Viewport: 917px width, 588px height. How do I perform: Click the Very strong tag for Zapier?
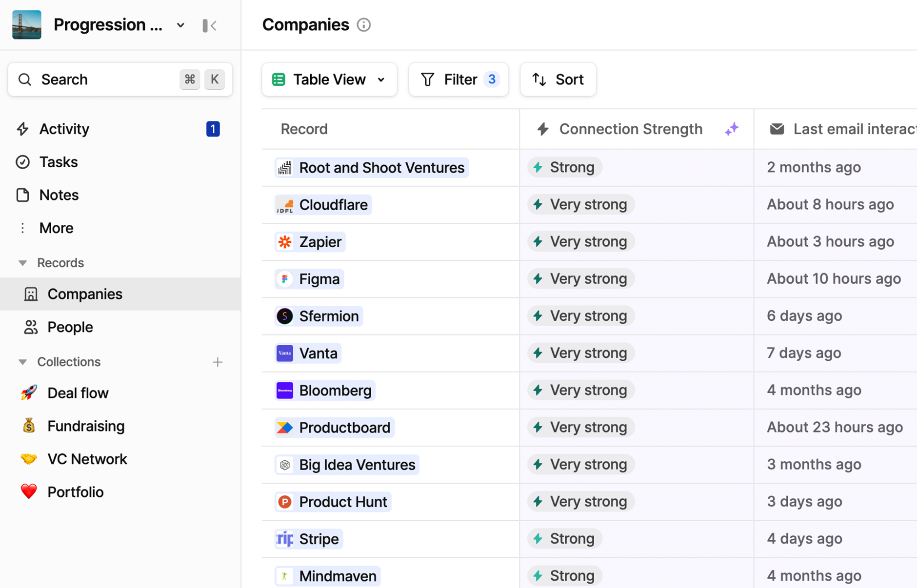(x=581, y=241)
